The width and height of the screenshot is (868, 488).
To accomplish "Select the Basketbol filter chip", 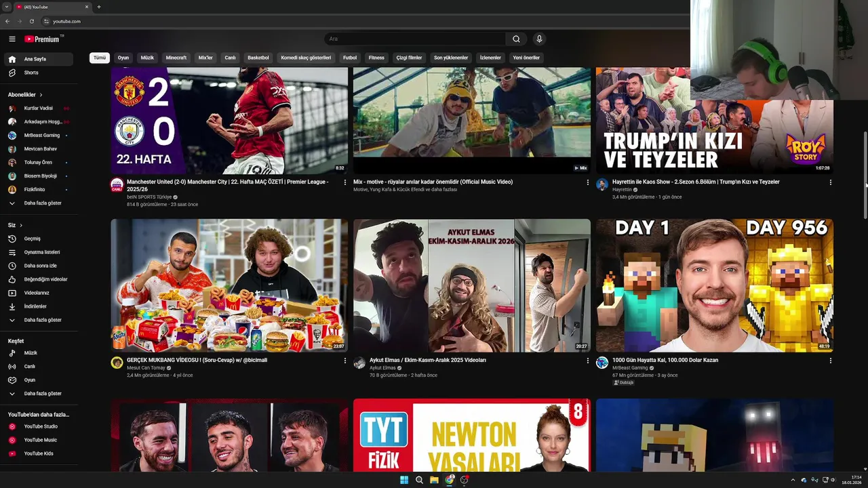I will (x=258, y=58).
